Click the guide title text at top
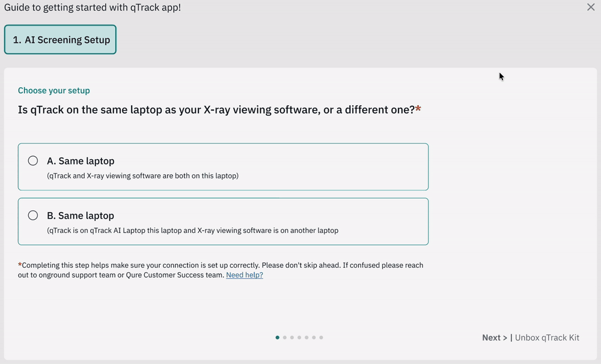Viewport: 601px width, 364px height. 93,7
